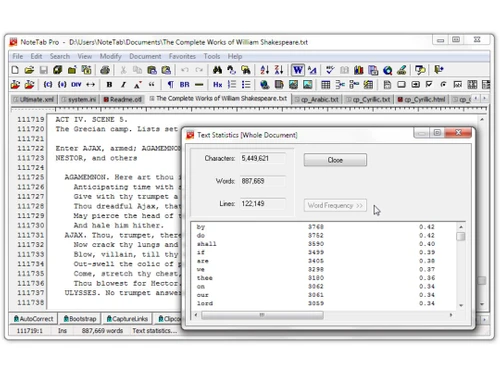Switch to cp_Cyrillic.txt document tab
Screen dimensions: 500x375
coord(368,99)
